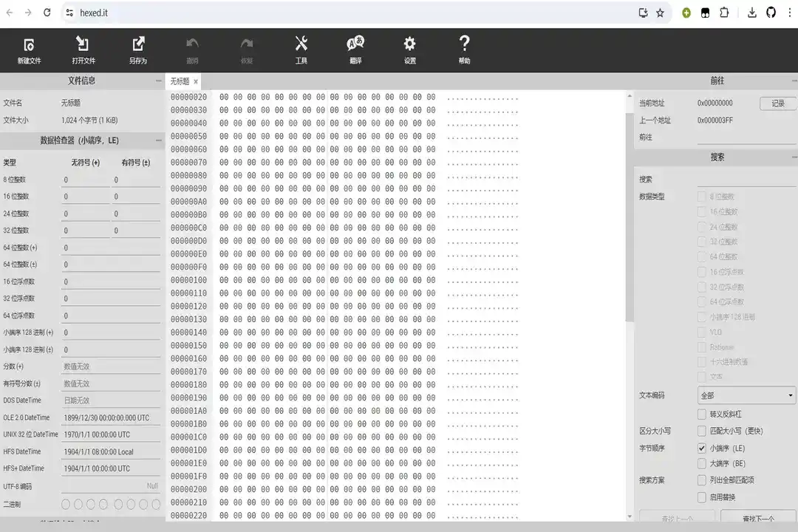
Task: Select the 无标题 file tab
Action: [x=180, y=81]
